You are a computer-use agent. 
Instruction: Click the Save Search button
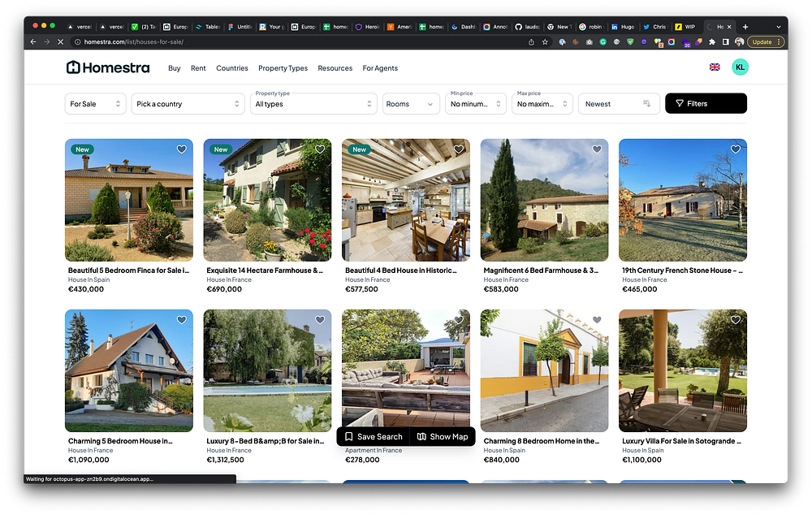tap(374, 437)
